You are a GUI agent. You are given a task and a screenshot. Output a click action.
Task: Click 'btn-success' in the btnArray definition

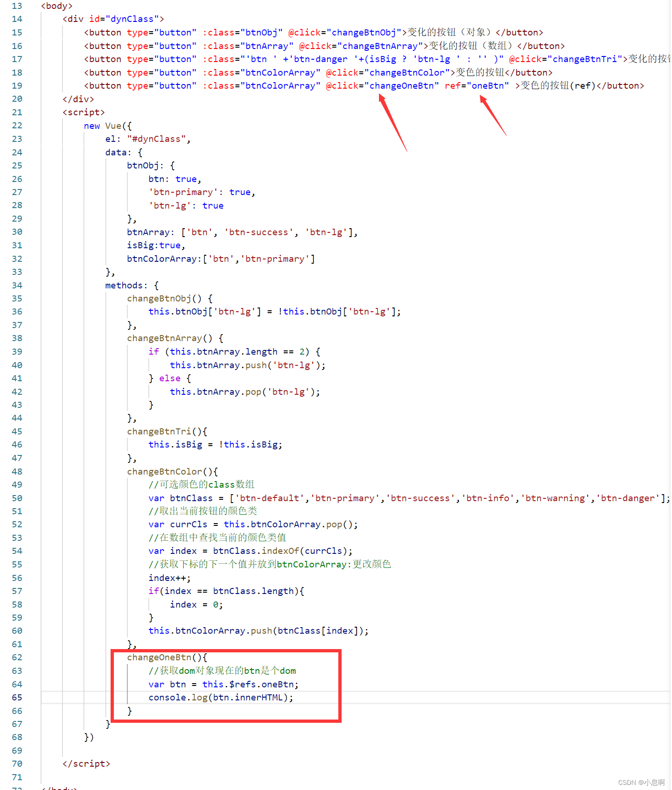click(259, 232)
